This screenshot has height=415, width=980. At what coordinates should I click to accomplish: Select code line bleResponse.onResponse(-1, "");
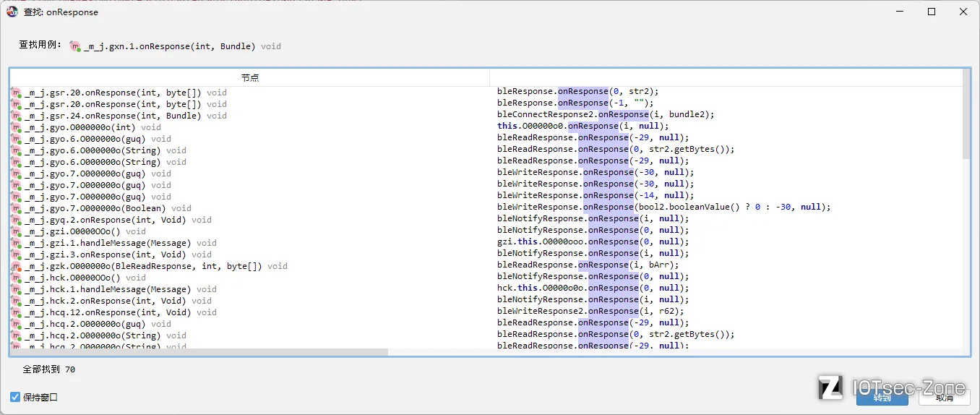tap(575, 103)
